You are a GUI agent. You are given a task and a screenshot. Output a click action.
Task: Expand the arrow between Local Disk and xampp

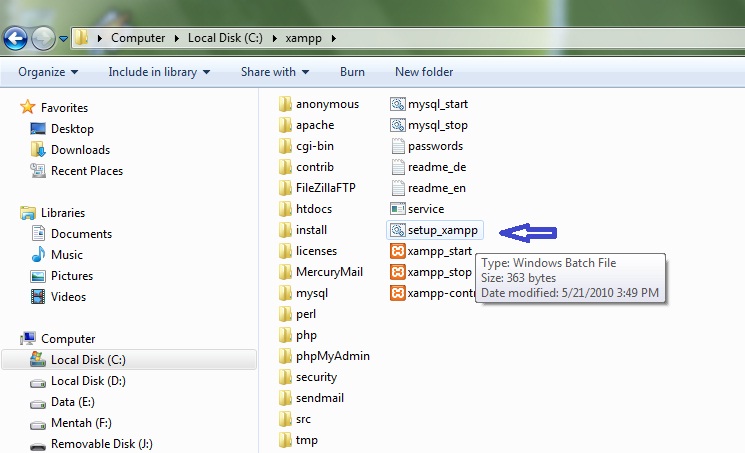pos(274,38)
